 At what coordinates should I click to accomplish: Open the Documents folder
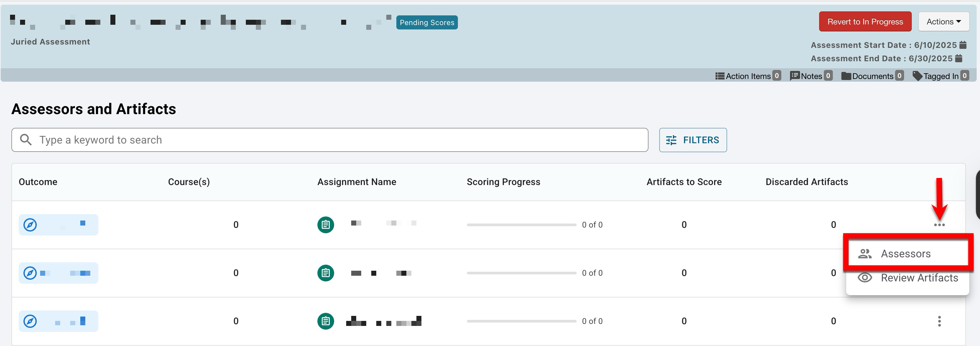pos(872,76)
